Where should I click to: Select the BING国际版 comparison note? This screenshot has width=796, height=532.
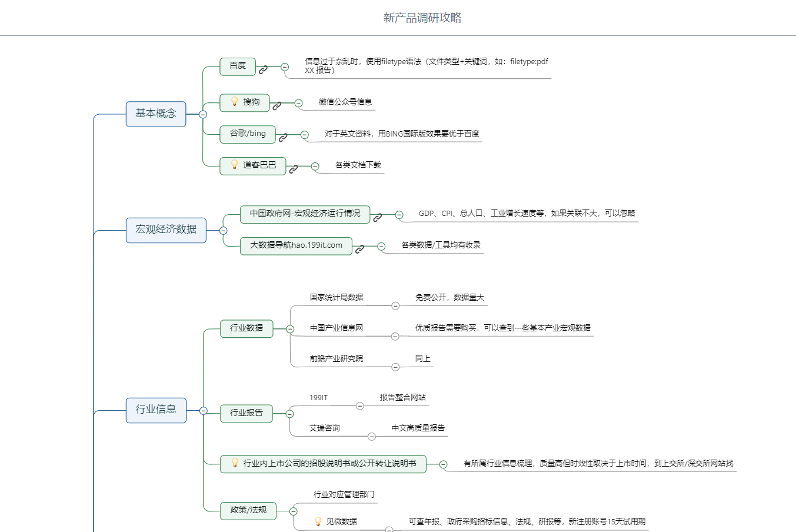tap(402, 134)
